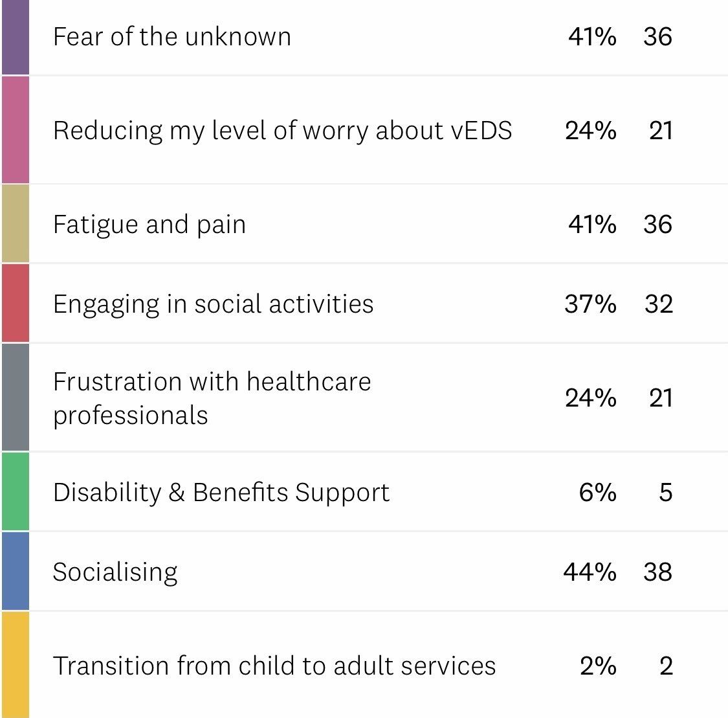This screenshot has width=728, height=718.
Task: Click the purple swatch beside Fear of the unknown
Action: click(x=15, y=37)
